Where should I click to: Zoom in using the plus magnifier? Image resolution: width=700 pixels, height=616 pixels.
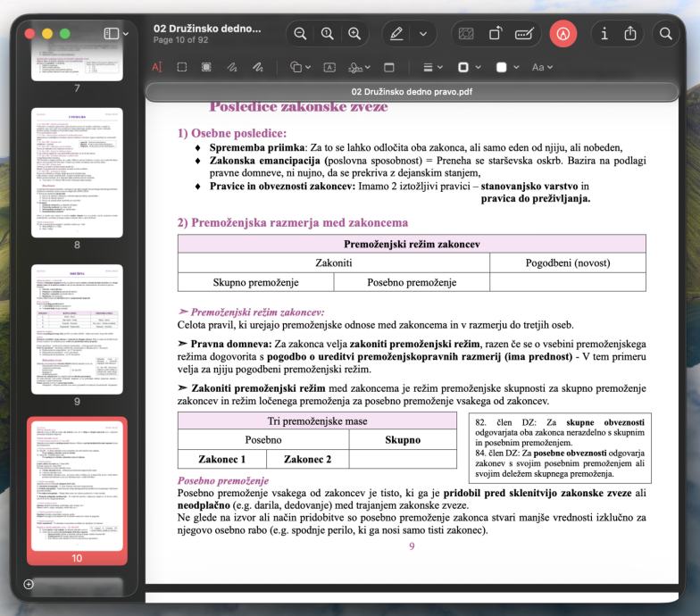pos(354,34)
